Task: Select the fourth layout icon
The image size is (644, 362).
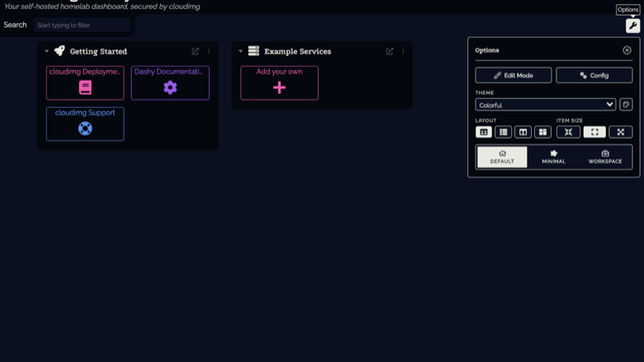Action: point(542,132)
